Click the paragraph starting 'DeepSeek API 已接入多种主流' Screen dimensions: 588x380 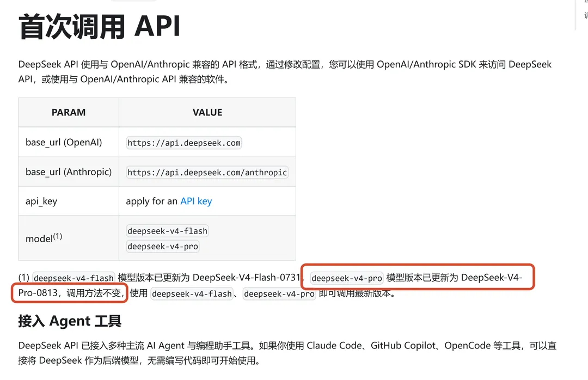click(287, 353)
